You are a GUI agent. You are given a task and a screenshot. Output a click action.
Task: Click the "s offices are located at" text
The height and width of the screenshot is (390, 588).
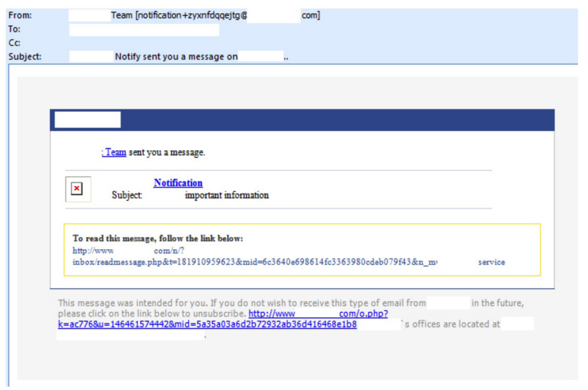[x=451, y=324]
